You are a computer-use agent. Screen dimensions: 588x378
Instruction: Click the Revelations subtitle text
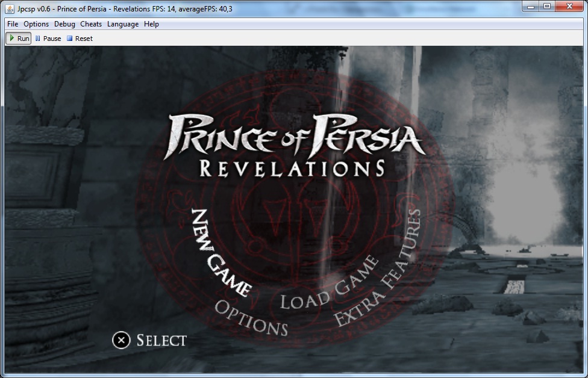point(292,169)
